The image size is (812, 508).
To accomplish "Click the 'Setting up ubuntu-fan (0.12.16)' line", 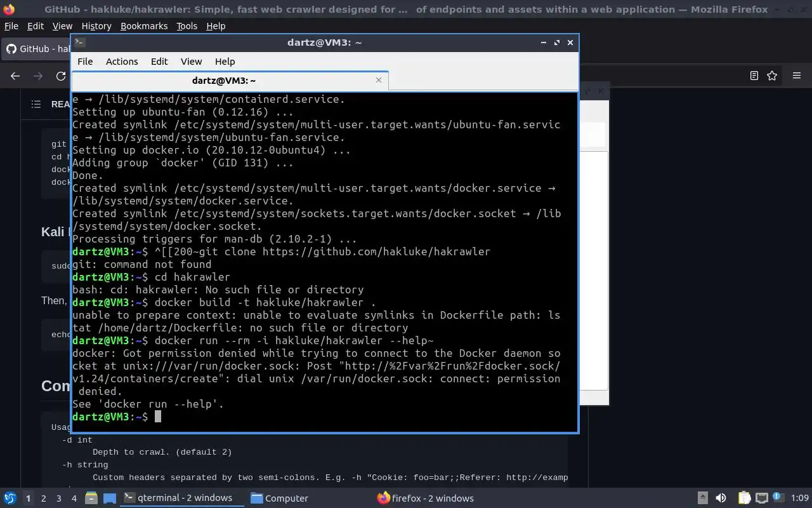I will (183, 112).
